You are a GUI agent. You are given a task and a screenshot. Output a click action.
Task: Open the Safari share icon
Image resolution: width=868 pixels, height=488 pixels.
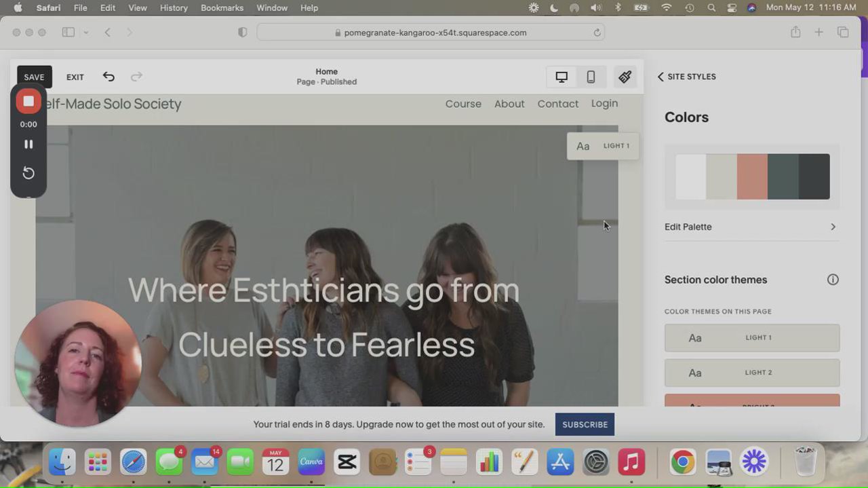pyautogui.click(x=795, y=33)
